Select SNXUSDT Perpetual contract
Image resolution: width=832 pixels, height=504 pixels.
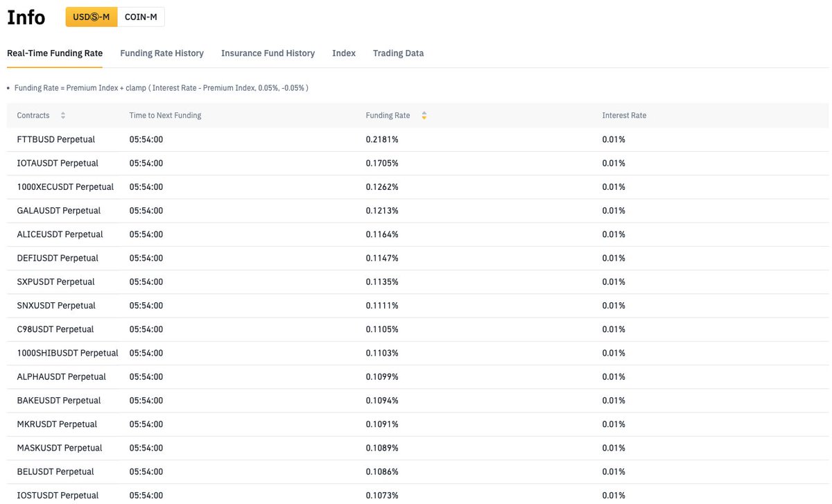click(56, 305)
